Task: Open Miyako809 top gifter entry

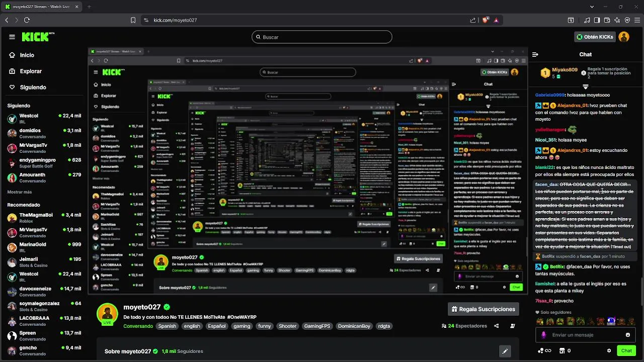Action: (x=559, y=73)
